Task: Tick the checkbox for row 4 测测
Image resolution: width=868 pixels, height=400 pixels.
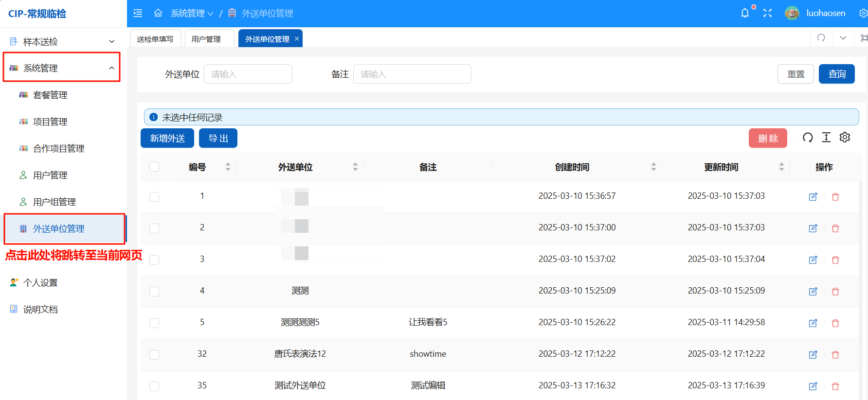Action: (x=154, y=292)
